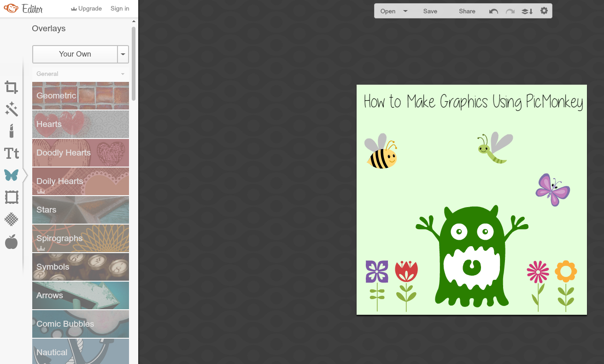Click the Upgrade crown link

click(x=87, y=8)
